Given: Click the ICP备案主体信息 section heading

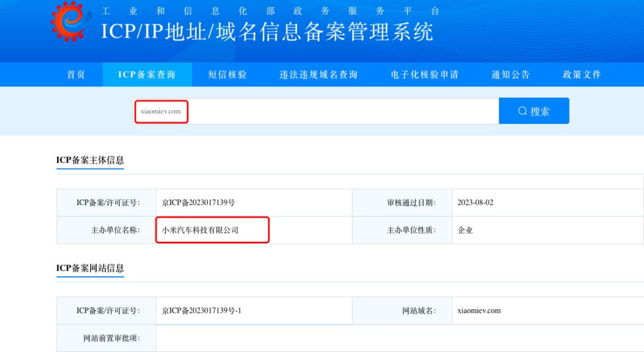Looking at the screenshot, I should click(x=90, y=160).
